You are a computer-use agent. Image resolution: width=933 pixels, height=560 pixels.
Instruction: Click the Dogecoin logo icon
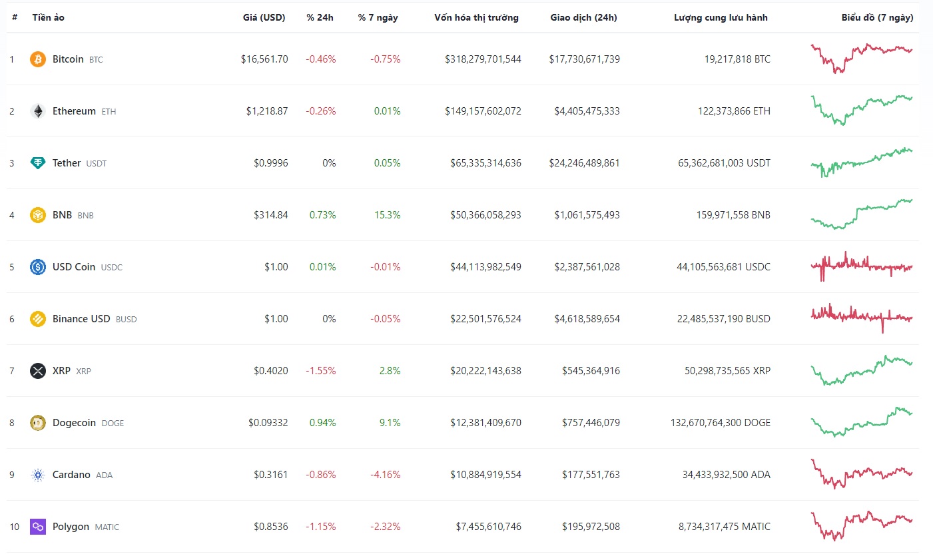38,423
